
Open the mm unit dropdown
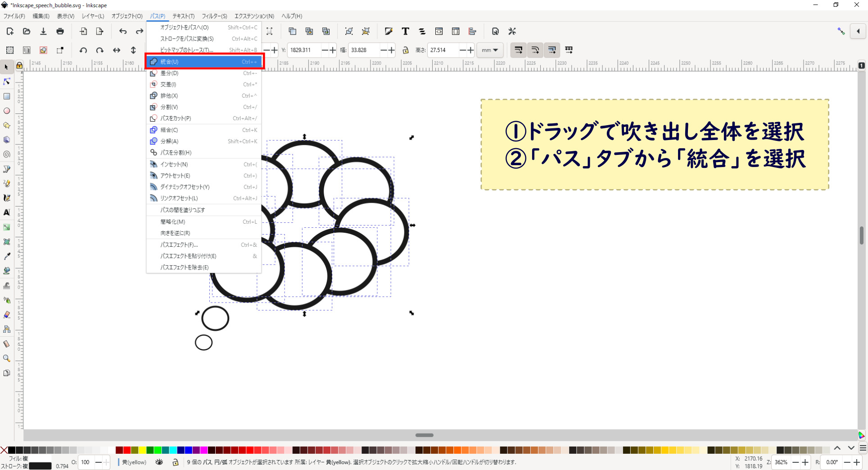click(x=490, y=50)
